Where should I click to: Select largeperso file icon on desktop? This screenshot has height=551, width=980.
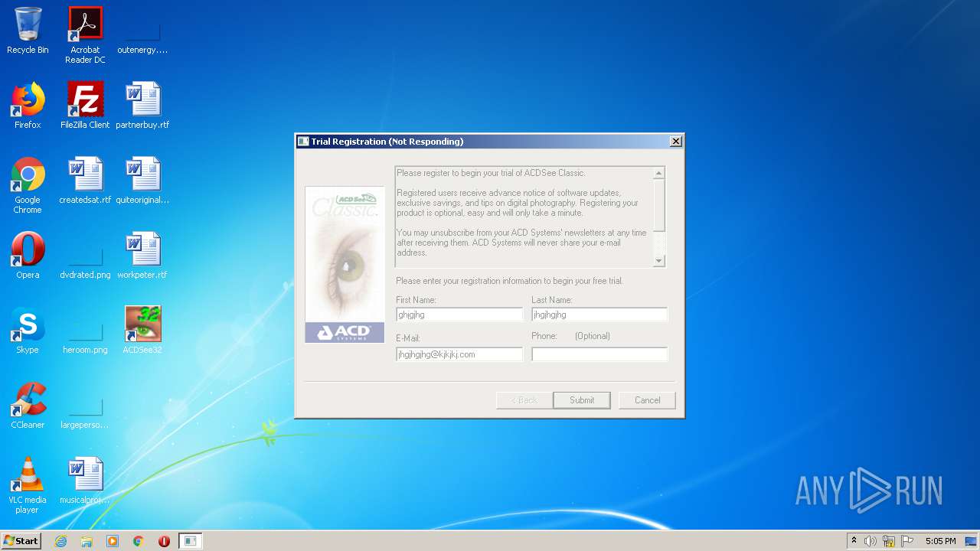point(85,413)
